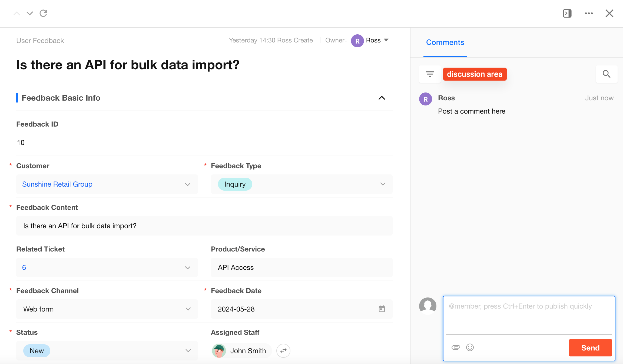
Task: Open the Owner Ross dropdown arrow
Action: 386,40
